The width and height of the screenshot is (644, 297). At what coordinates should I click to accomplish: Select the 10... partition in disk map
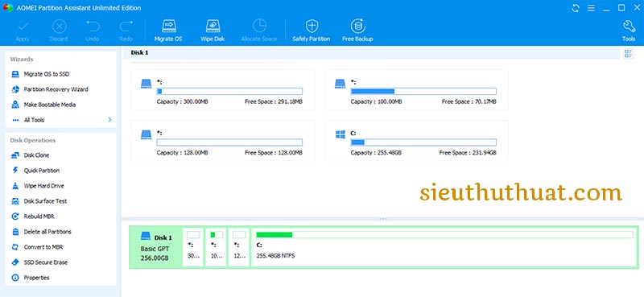pos(216,247)
